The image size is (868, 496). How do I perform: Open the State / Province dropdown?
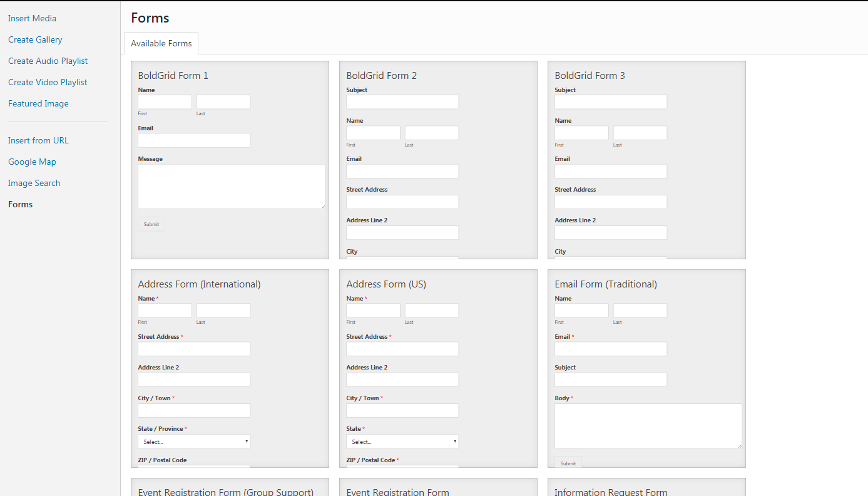(x=194, y=442)
